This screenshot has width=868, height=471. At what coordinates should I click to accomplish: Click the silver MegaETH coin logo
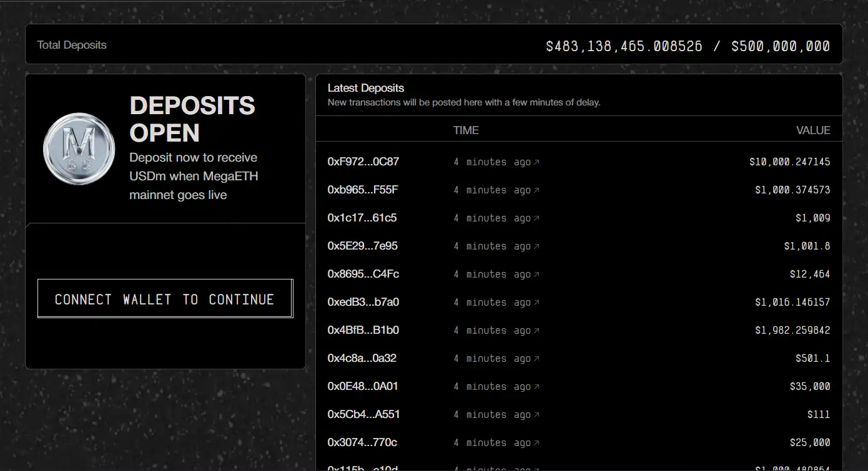(79, 148)
